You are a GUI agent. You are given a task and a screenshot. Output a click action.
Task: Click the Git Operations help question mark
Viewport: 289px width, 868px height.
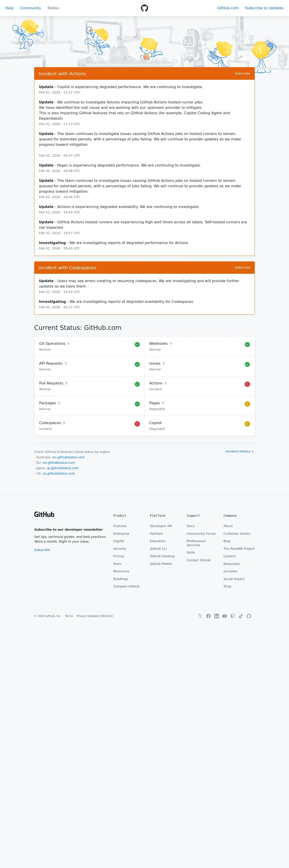(x=68, y=344)
